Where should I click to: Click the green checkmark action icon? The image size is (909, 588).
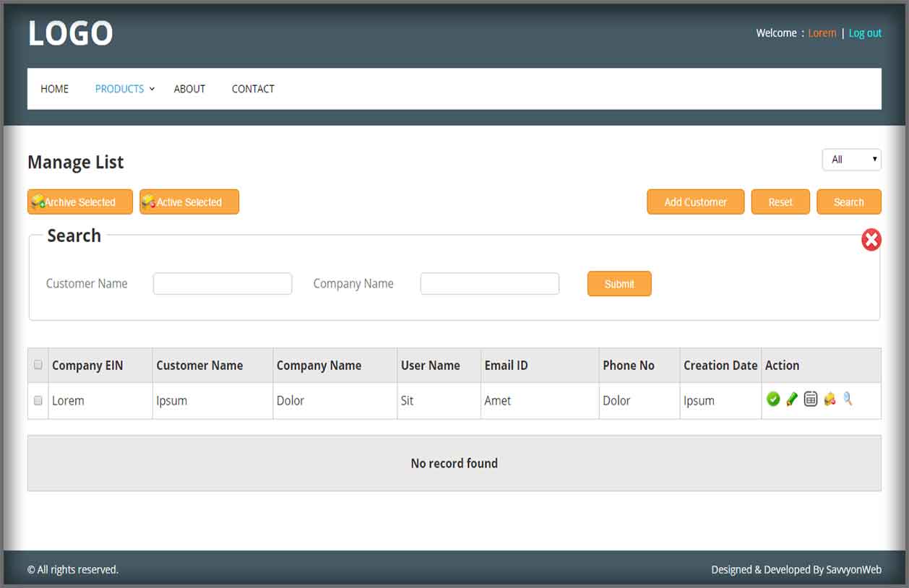click(x=773, y=399)
